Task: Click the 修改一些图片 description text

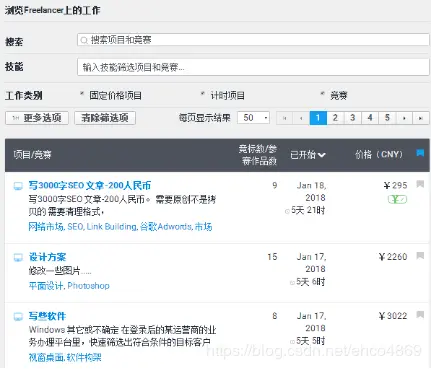Action: [x=60, y=271]
